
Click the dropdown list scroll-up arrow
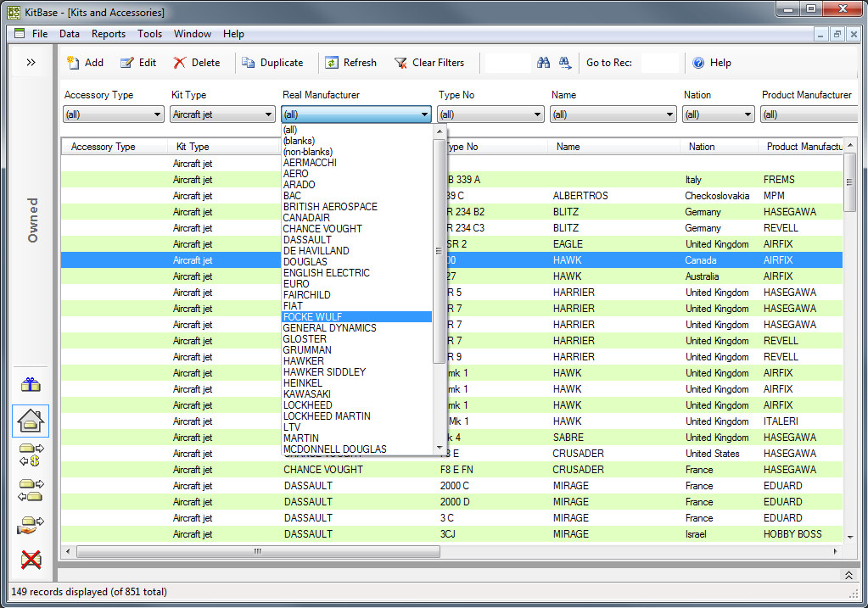(440, 131)
